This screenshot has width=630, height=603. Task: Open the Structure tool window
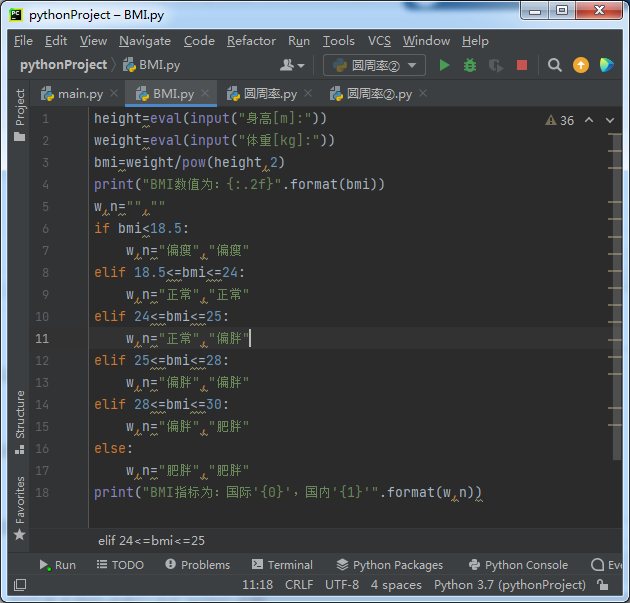[x=20, y=422]
